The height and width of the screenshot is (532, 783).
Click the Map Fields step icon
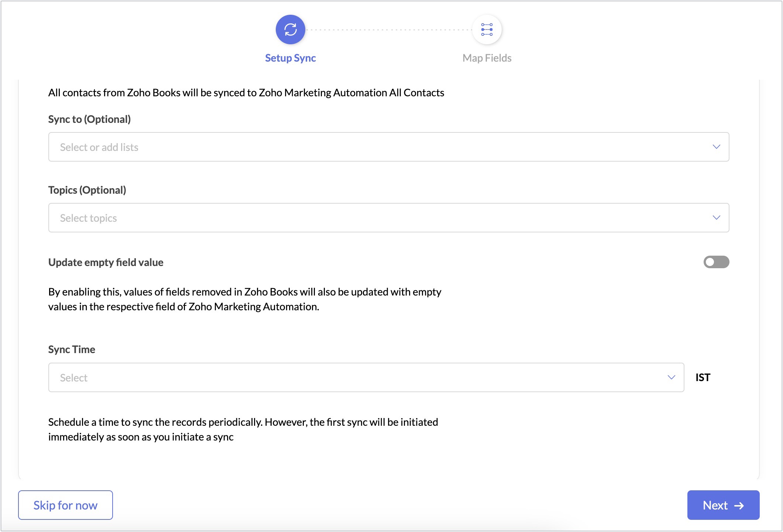pos(487,30)
